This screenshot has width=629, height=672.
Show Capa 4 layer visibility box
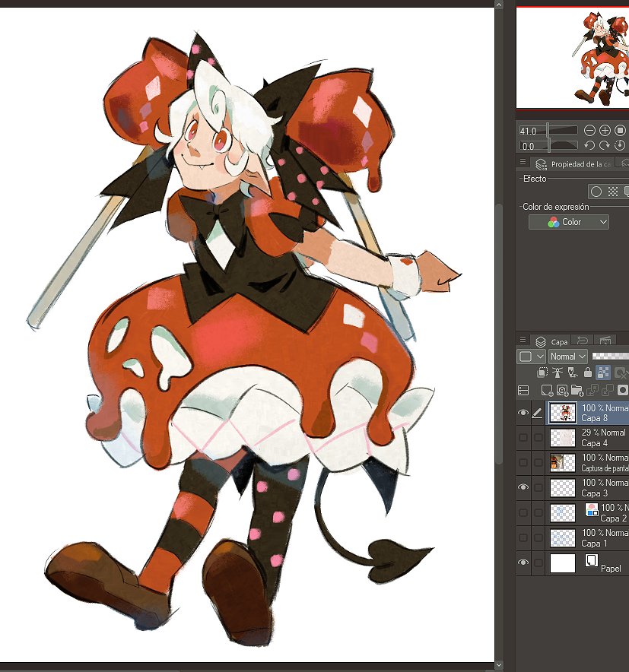tap(523, 438)
